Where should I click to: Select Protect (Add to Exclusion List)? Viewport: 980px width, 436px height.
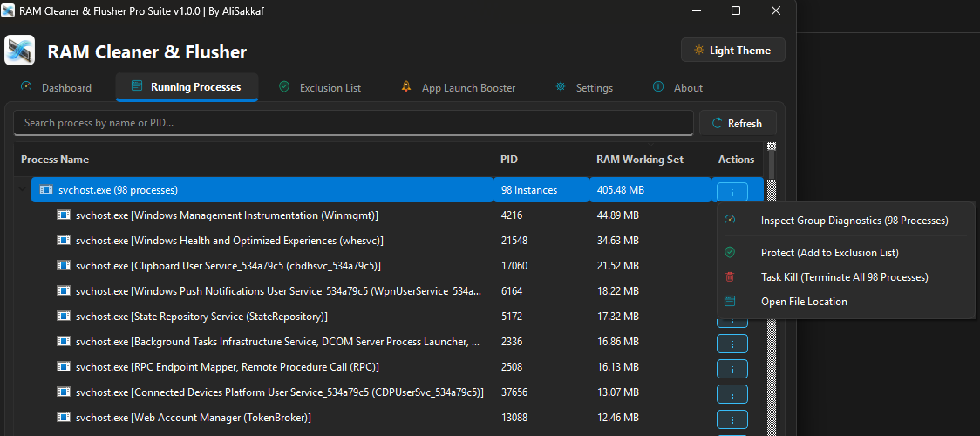point(829,252)
